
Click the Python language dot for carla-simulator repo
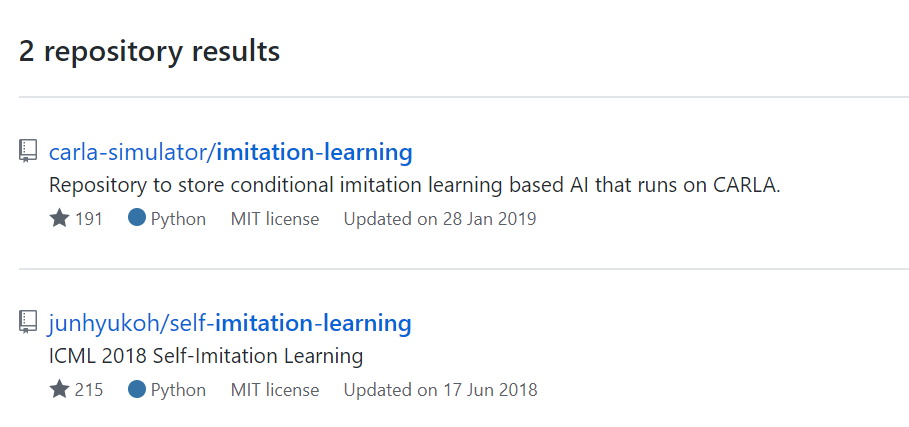137,218
